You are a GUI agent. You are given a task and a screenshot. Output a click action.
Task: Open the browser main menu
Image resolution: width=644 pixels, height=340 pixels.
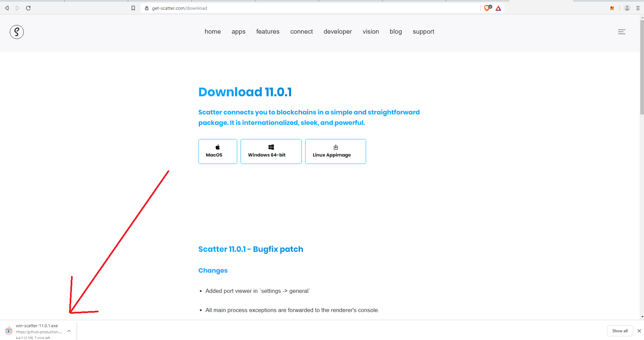[638, 8]
